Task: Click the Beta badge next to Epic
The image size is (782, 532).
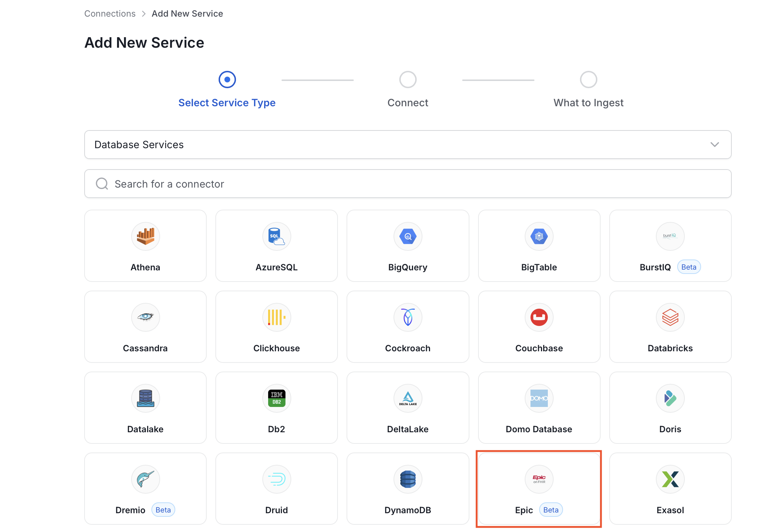Action: coord(551,510)
